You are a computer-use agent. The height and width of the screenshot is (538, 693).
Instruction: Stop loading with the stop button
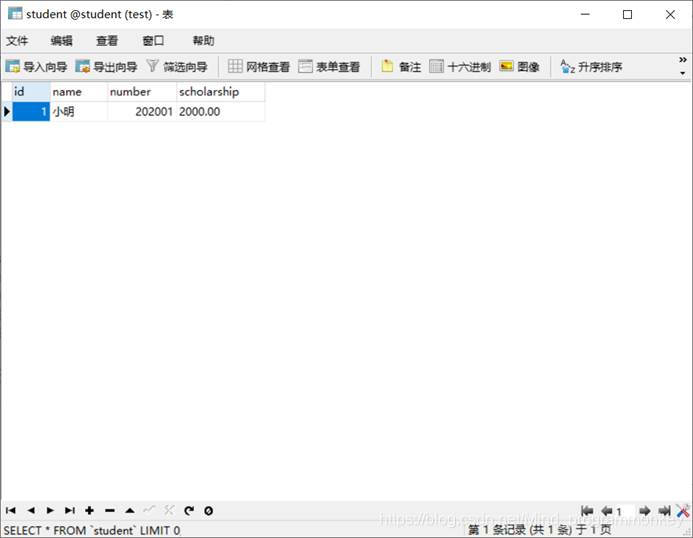click(209, 511)
